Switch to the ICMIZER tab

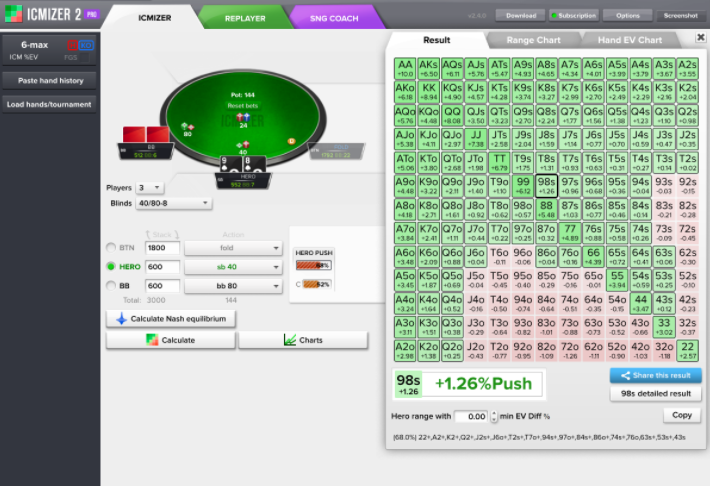pos(154,18)
